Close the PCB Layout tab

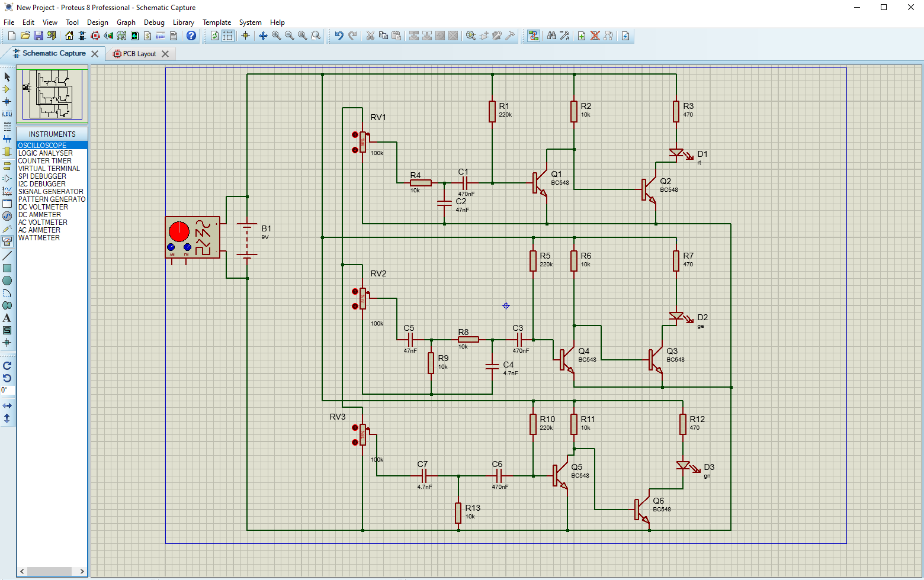point(165,54)
